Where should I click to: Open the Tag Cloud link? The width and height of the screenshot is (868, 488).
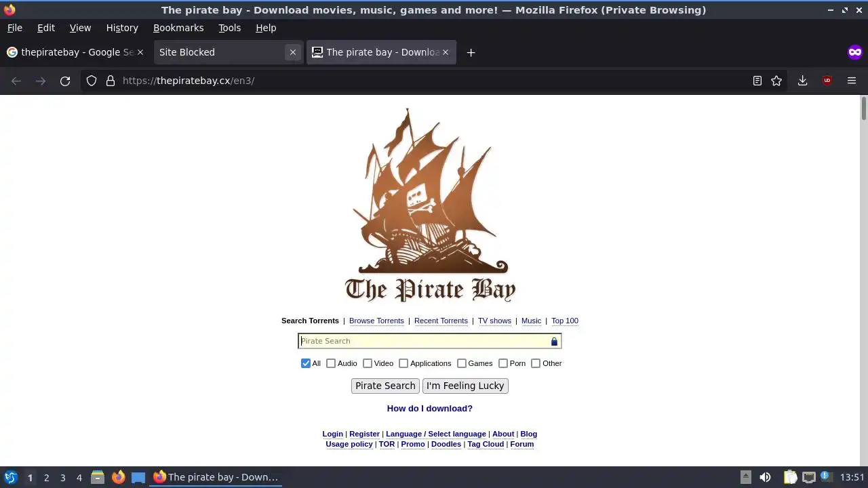pos(486,444)
